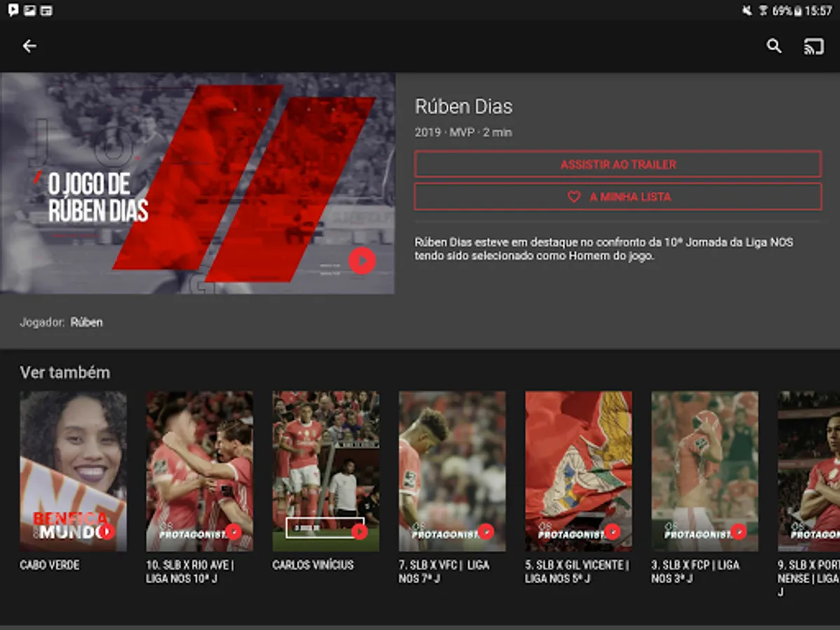Tap the 15:57 clock in status bar
840x630 pixels.
click(x=818, y=10)
